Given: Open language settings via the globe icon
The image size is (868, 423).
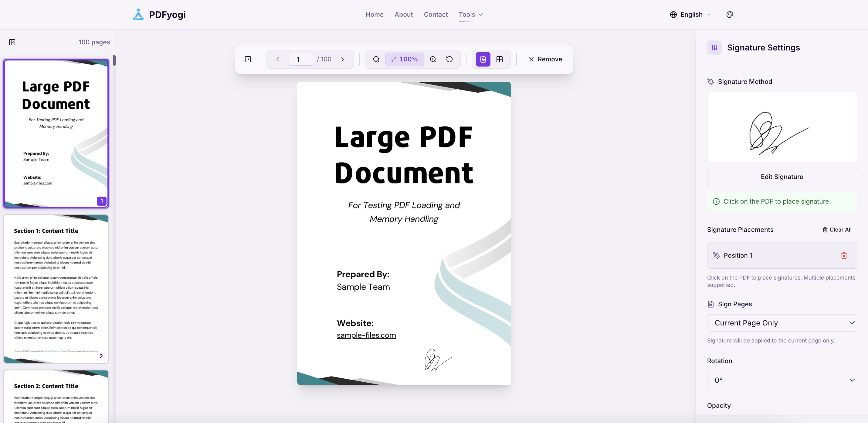Looking at the screenshot, I should click(x=673, y=14).
